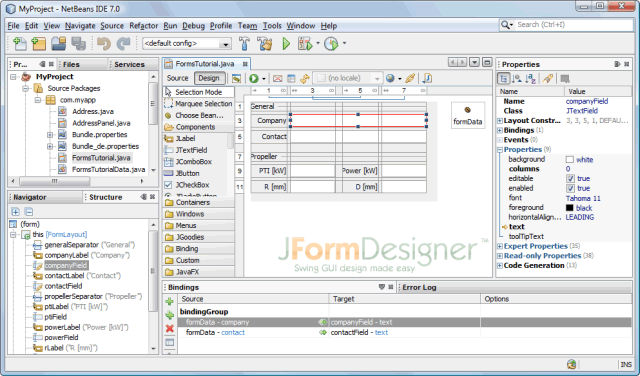Switch to the Services tab
The width and height of the screenshot is (640, 376).
(129, 65)
